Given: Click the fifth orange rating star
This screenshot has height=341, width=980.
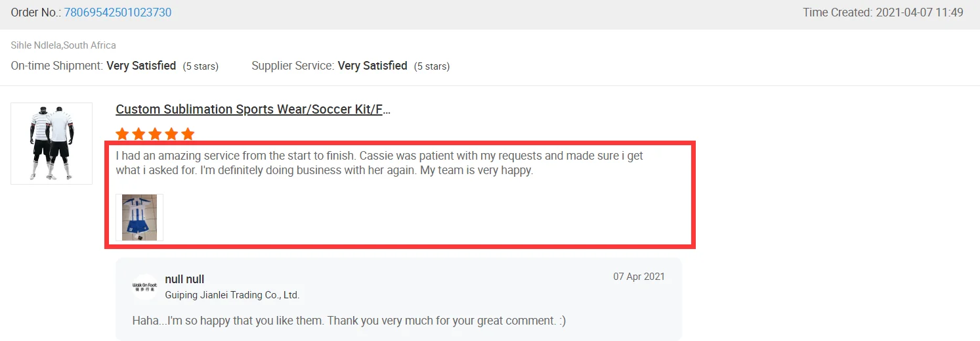Looking at the screenshot, I should coord(188,134).
